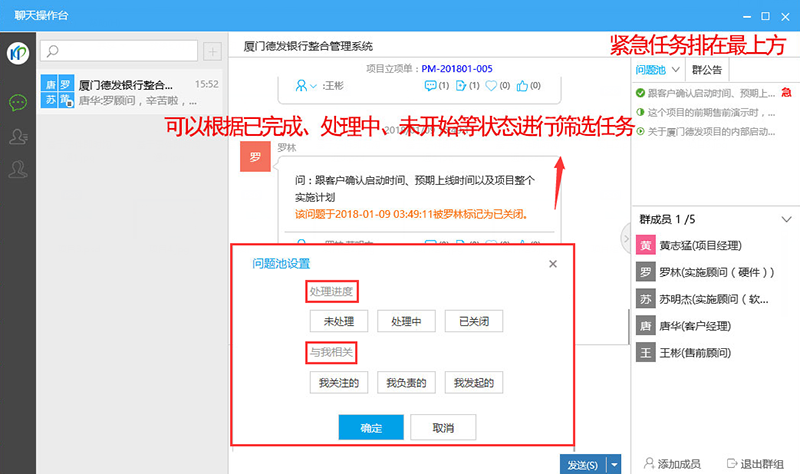Toggle the 我发起的 filter option
Image resolution: width=800 pixels, height=474 pixels.
(x=473, y=383)
